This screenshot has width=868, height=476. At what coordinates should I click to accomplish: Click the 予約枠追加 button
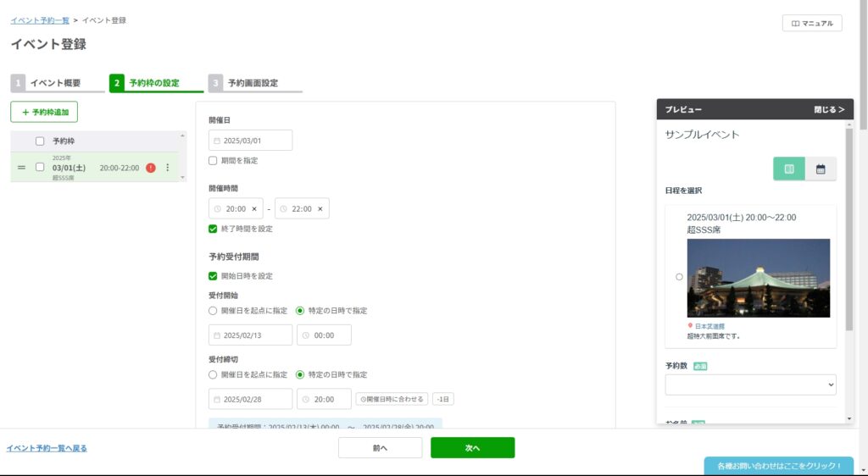[x=44, y=112]
